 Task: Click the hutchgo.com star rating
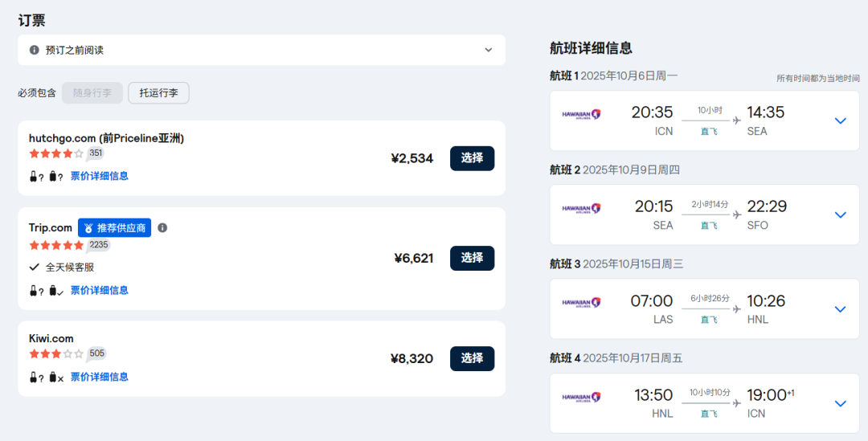click(x=56, y=153)
